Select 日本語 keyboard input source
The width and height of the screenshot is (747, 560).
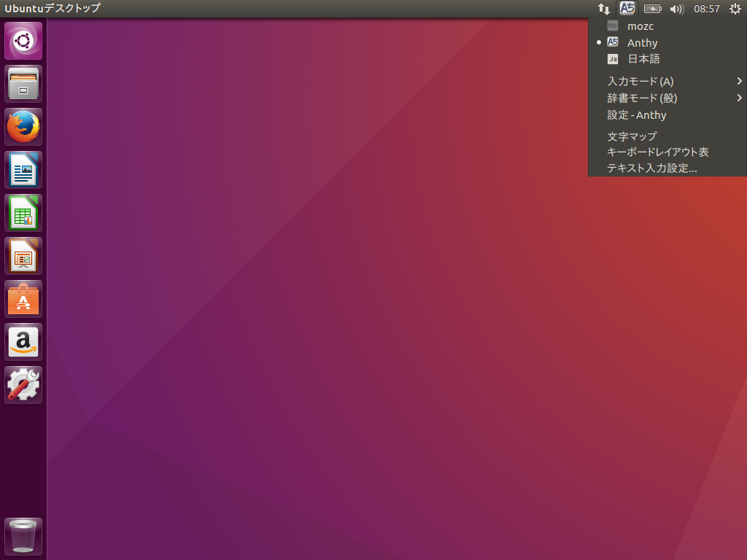643,59
